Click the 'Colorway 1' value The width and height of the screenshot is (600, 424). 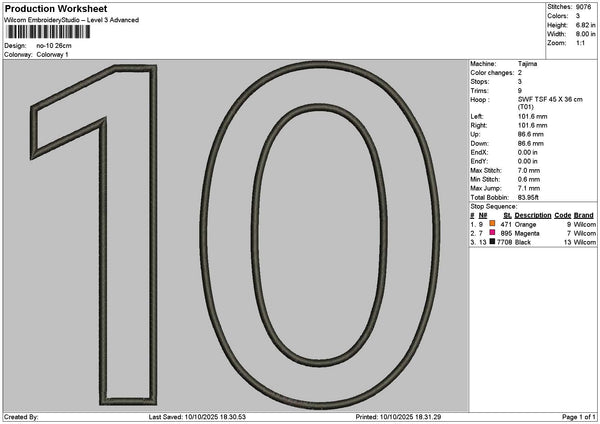tap(52, 55)
